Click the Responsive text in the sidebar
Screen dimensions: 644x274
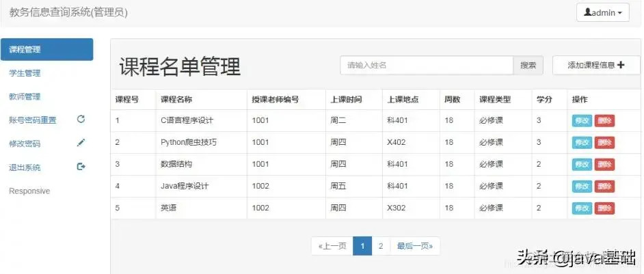(x=29, y=191)
